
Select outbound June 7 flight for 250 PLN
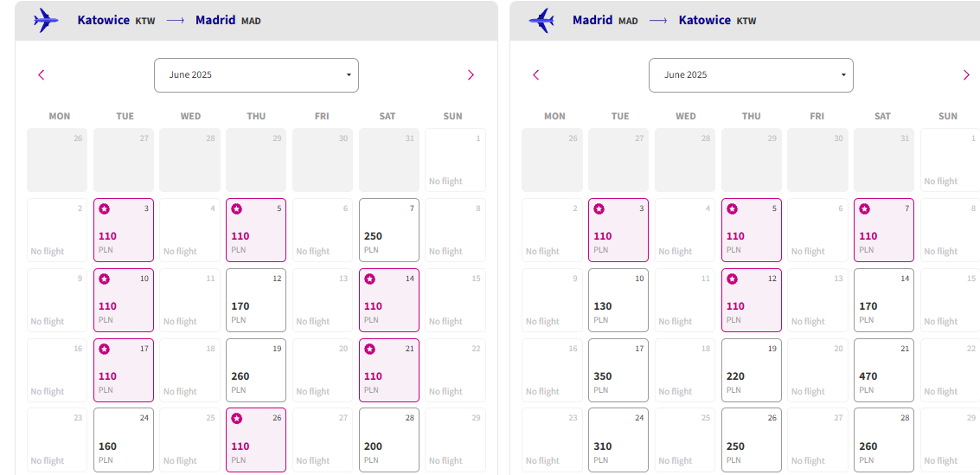click(388, 230)
